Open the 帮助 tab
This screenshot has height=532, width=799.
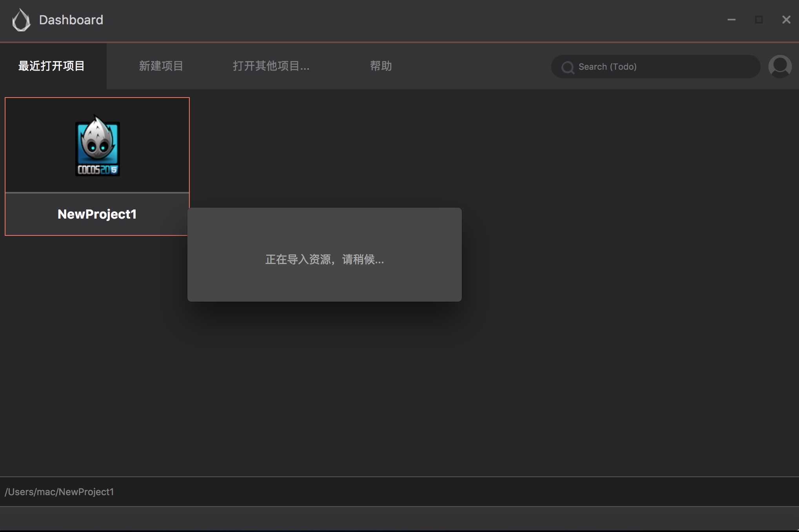point(381,66)
